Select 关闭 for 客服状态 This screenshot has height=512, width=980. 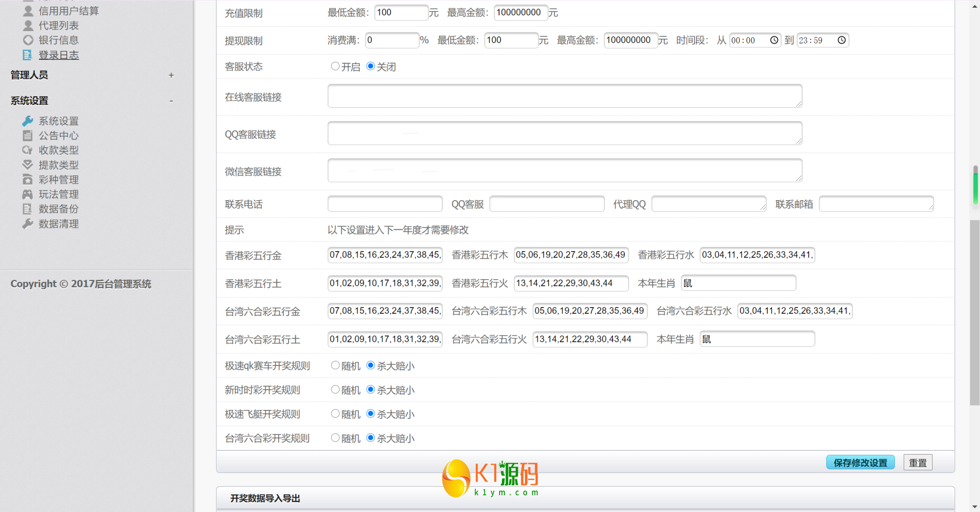(370, 66)
